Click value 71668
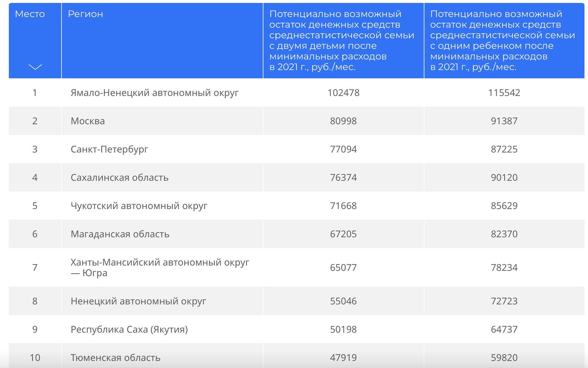The height and width of the screenshot is (368, 588). [x=343, y=206]
